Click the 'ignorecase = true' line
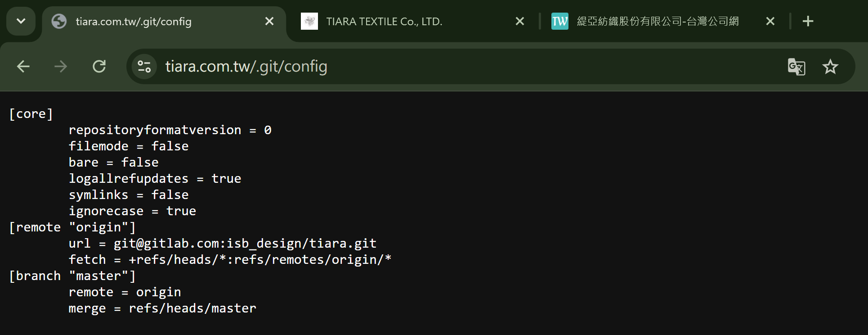Viewport: 868px width, 335px height. (x=132, y=211)
